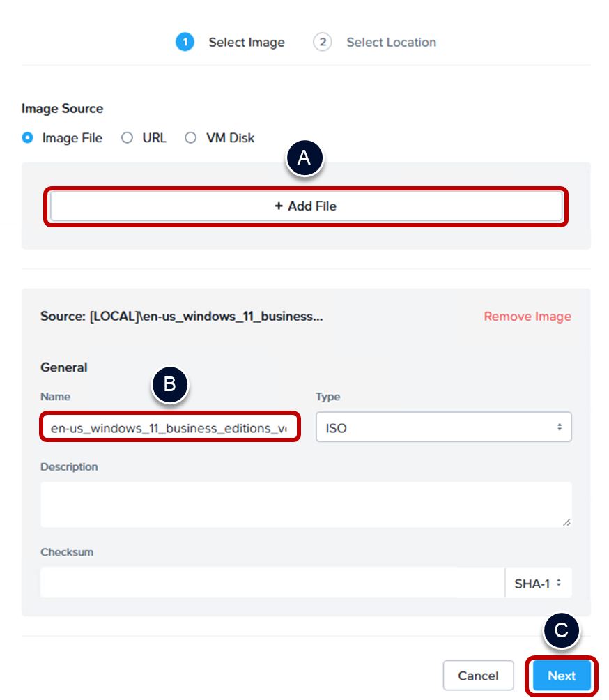
Task: Switch to the Select Location step label
Action: [391, 43]
